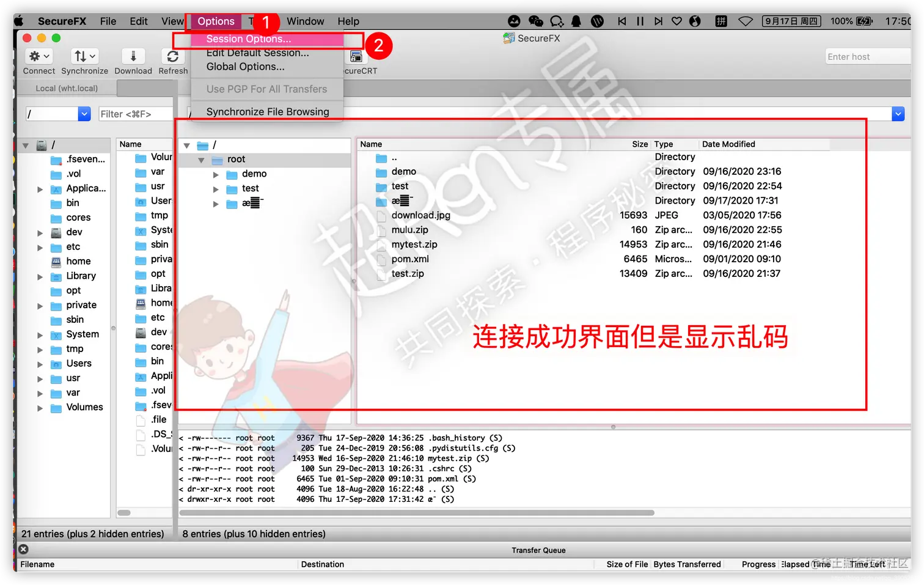The height and width of the screenshot is (585, 924).
Task: Open the Apple menu
Action: pyautogui.click(x=19, y=21)
